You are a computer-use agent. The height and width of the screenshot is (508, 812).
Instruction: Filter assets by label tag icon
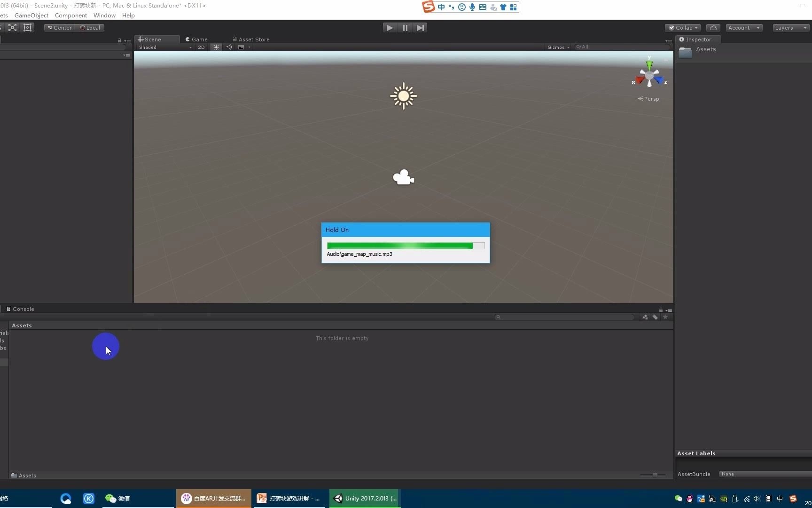click(x=655, y=317)
